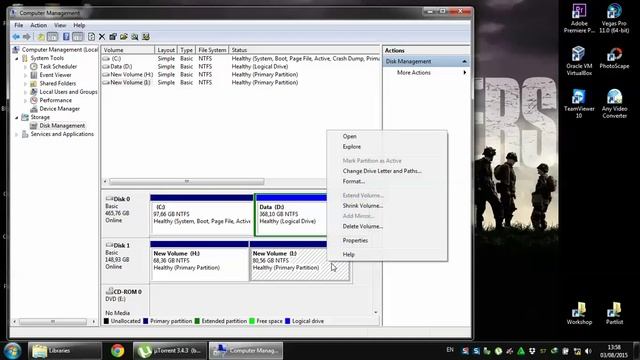640x360 pixels.
Task: Open the More Actions submenu arrow
Action: [x=465, y=73]
